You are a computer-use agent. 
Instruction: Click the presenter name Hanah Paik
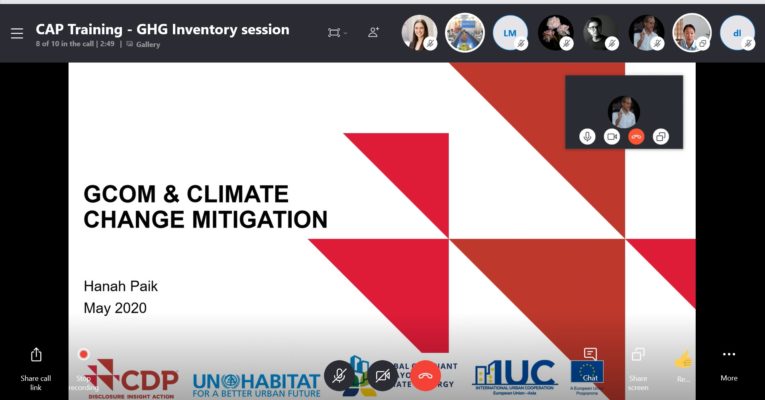[x=121, y=286]
